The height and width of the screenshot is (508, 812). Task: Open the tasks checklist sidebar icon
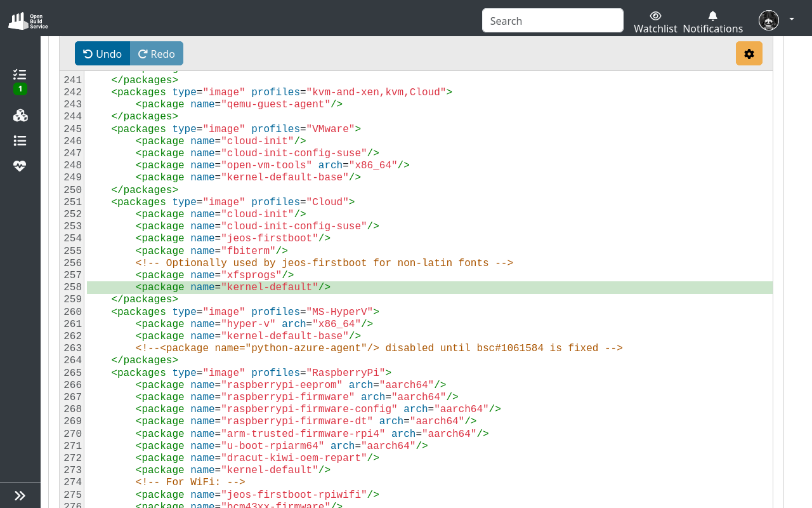click(x=20, y=75)
